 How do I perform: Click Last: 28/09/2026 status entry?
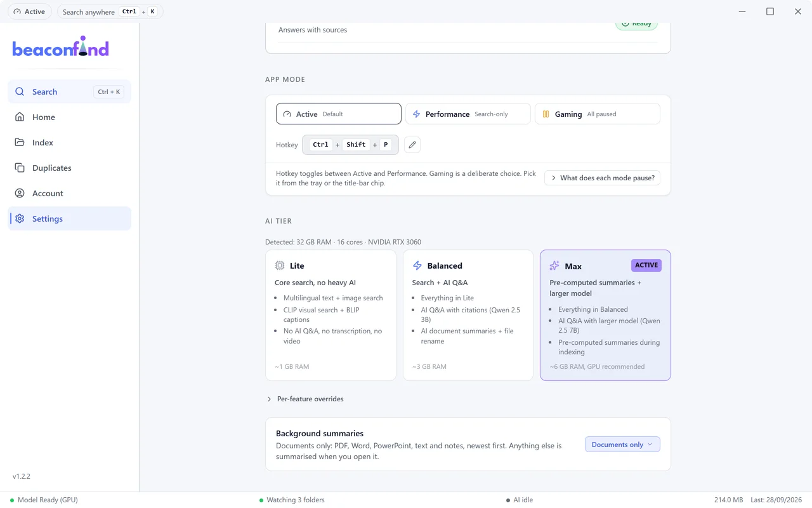[x=776, y=500]
